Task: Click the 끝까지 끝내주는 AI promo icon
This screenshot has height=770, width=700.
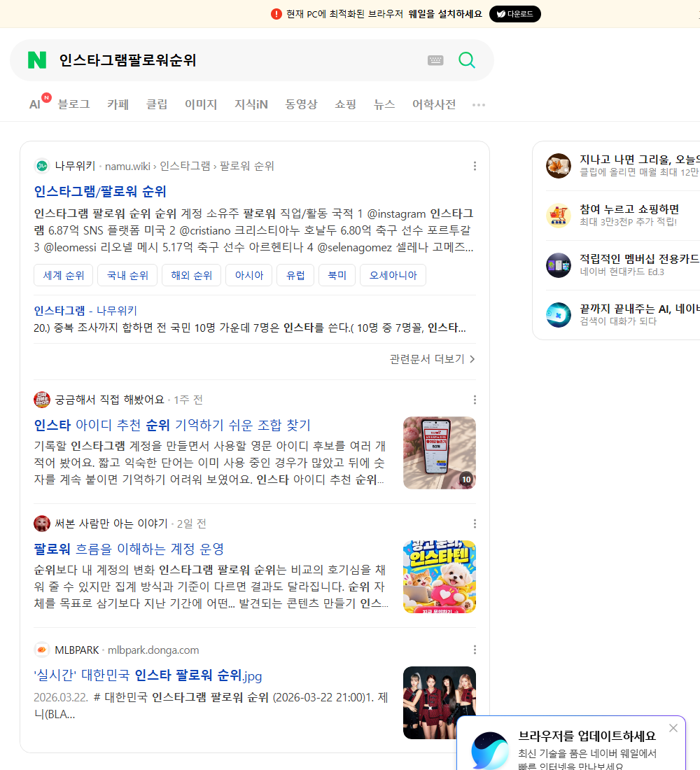Action: tap(559, 315)
